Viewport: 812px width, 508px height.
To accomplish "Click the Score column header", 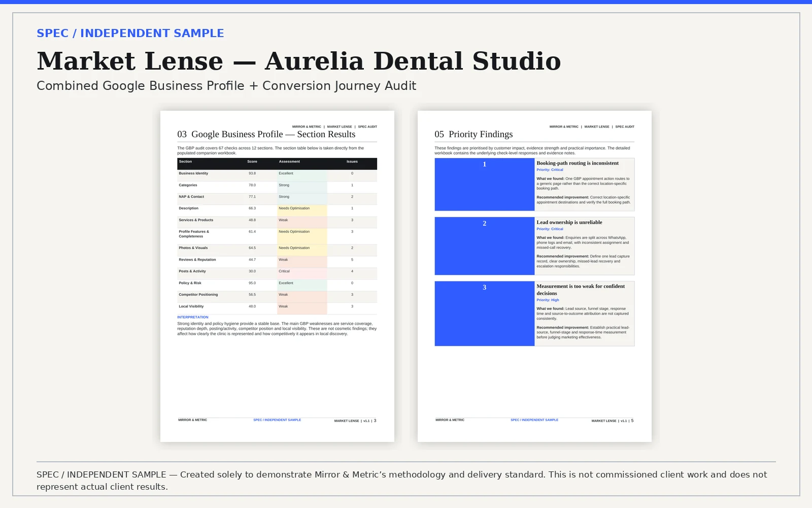I will pyautogui.click(x=252, y=162).
